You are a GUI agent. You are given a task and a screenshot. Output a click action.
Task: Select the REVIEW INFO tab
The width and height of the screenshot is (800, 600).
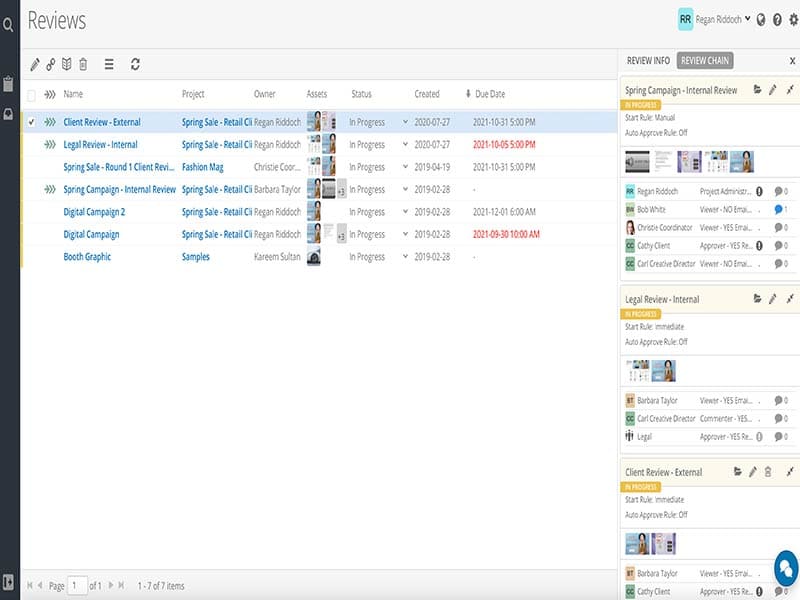pyautogui.click(x=650, y=60)
